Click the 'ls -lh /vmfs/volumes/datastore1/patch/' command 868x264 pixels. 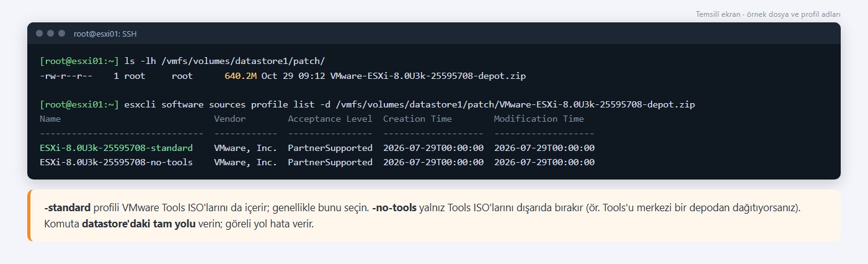point(225,61)
